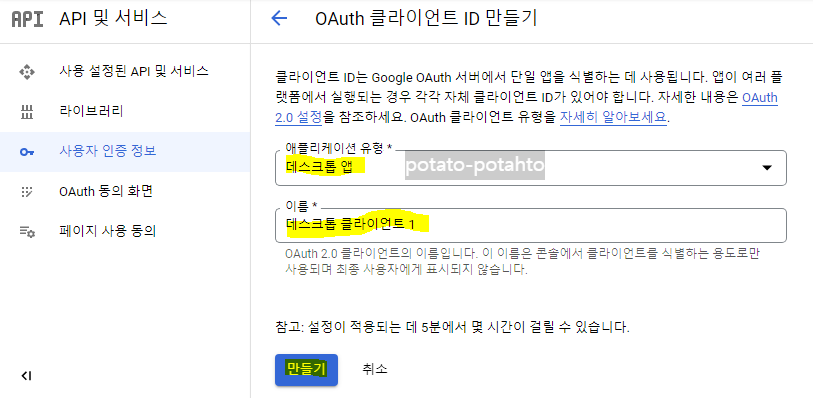Screen dimensions: 813x398
Task: Open the OAuth 2.0 설정 link
Action: [526, 107]
